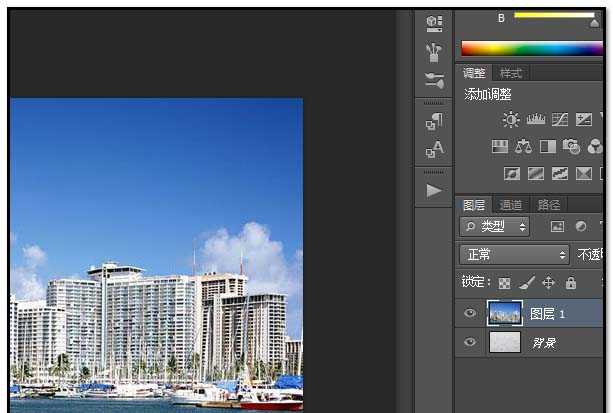
Task: Open the Brush Presets panel icon
Action: click(433, 51)
